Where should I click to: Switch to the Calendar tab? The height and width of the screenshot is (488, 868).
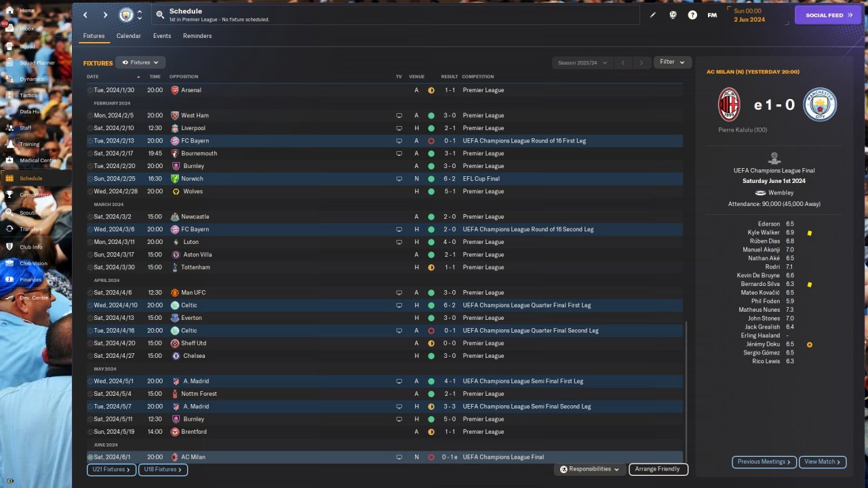[129, 36]
